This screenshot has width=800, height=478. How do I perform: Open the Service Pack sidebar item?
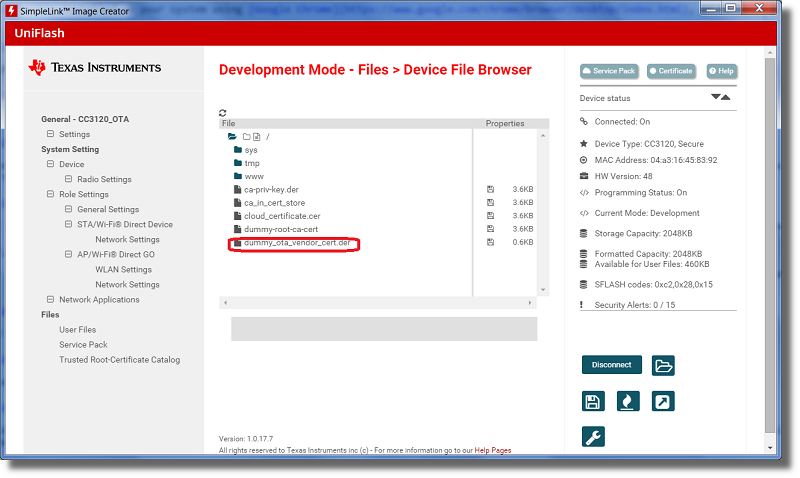83,344
